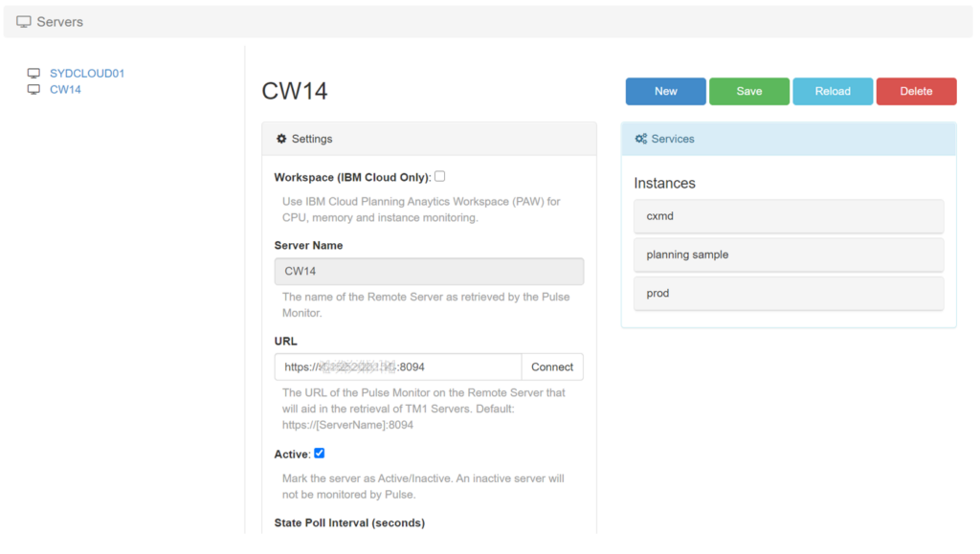Click the Server Name field
Image resolution: width=980 pixels, height=554 pixels.
pyautogui.click(x=429, y=271)
